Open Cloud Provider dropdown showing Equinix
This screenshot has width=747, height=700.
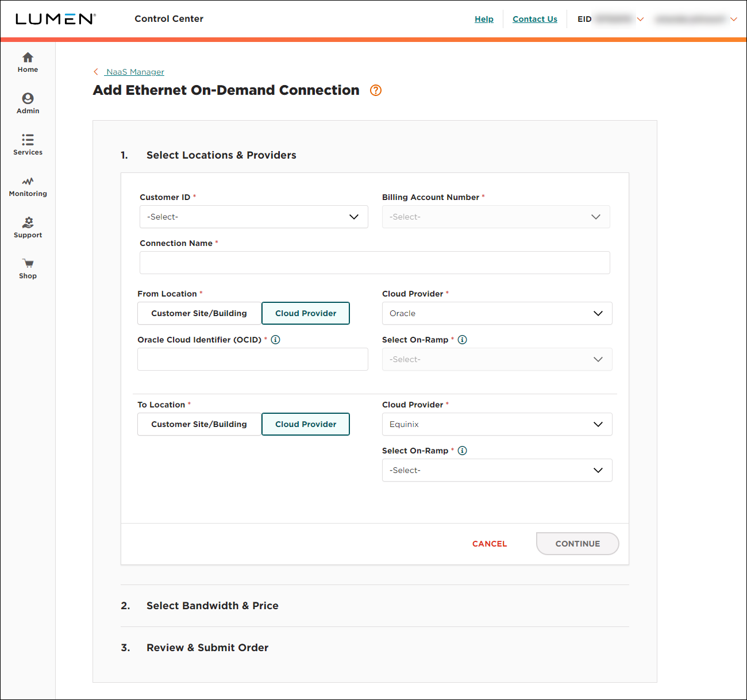pos(497,424)
